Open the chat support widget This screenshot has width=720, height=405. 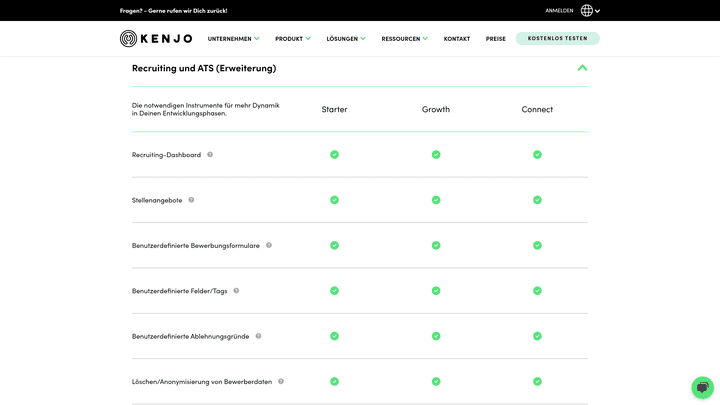click(702, 387)
